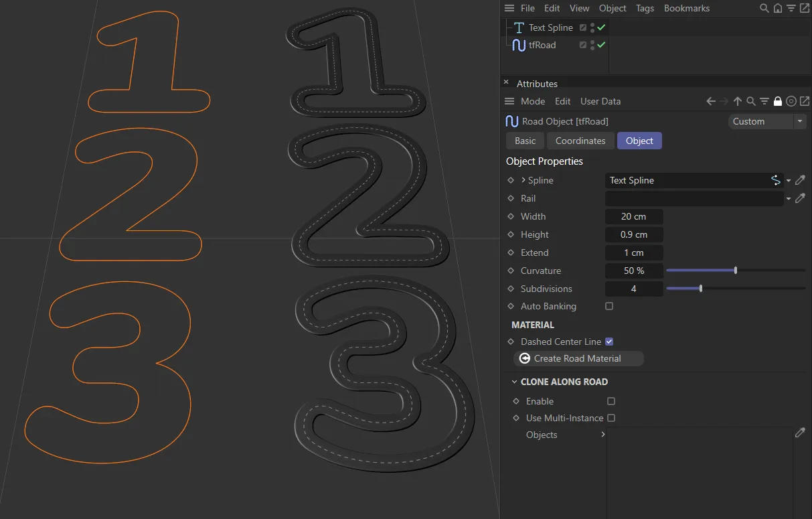Open the Tags menu

[645, 8]
